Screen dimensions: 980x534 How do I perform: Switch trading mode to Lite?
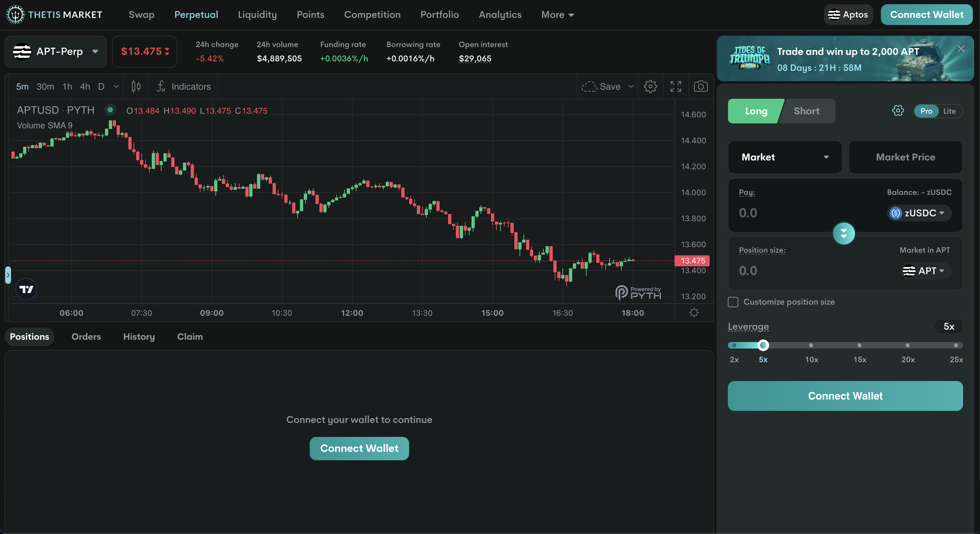949,111
